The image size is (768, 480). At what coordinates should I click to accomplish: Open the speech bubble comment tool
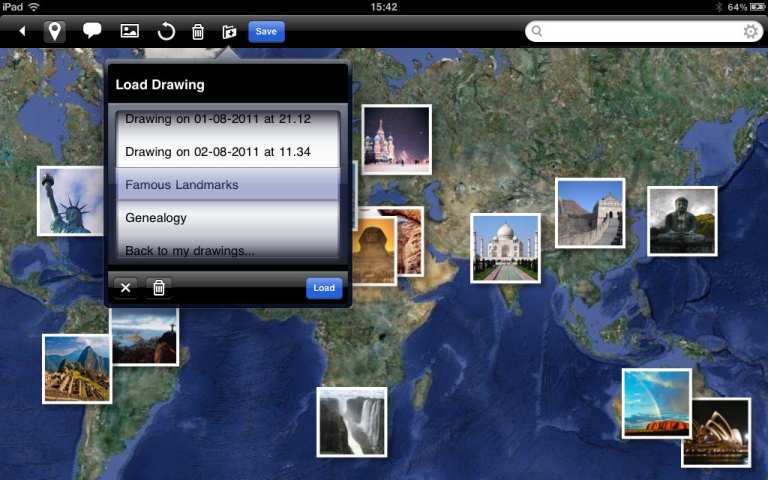click(92, 31)
